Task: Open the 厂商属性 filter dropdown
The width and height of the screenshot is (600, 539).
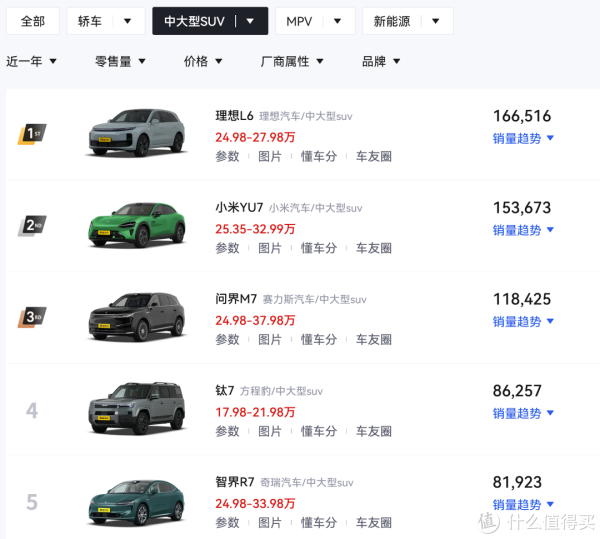Action: click(x=292, y=61)
